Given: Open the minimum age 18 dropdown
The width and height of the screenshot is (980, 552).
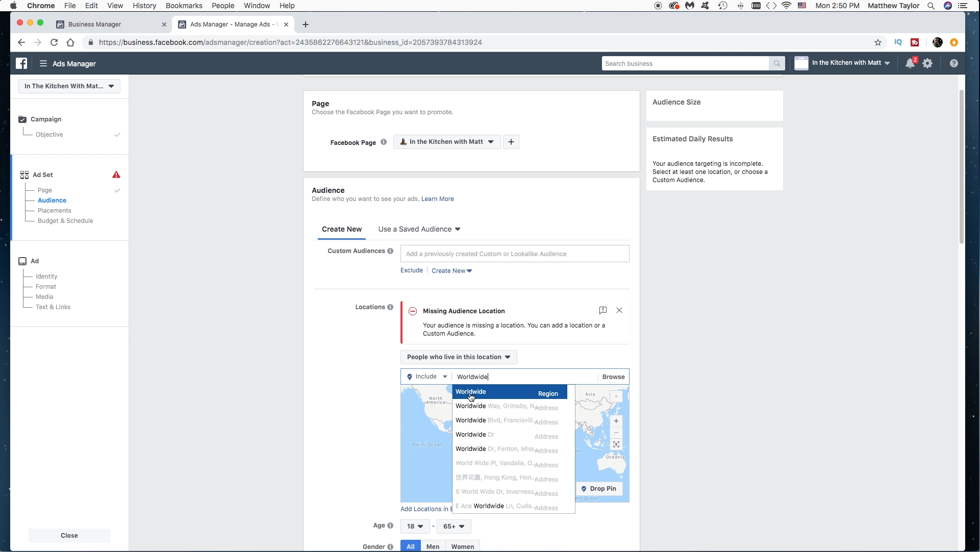Looking at the screenshot, I should 415,526.
